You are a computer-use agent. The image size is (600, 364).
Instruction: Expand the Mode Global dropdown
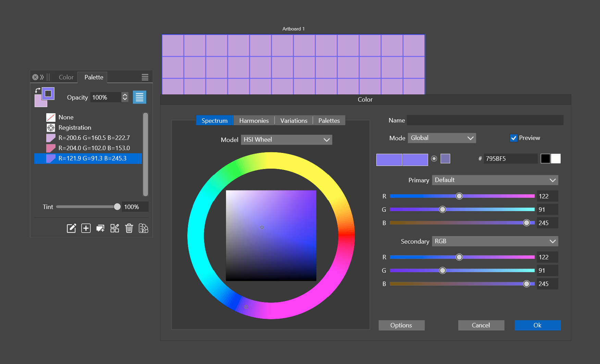[x=441, y=138]
